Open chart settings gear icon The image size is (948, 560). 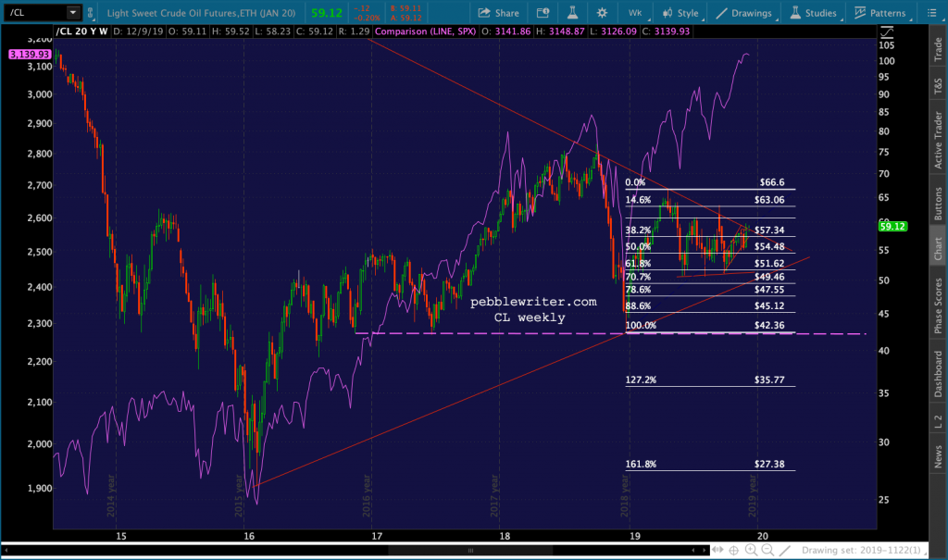(602, 13)
